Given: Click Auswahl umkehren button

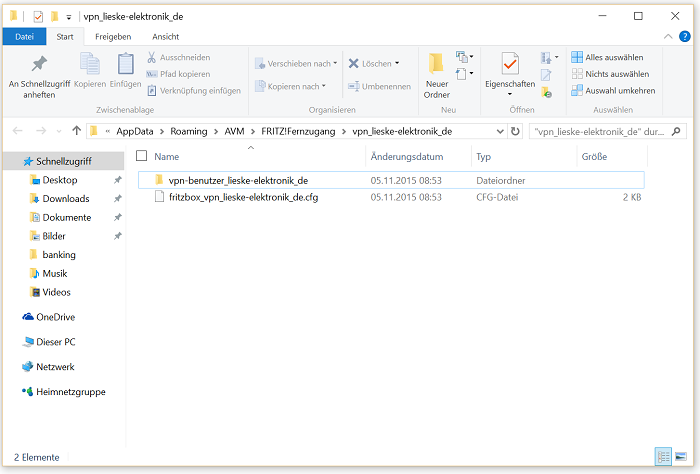Looking at the screenshot, I should click(613, 90).
